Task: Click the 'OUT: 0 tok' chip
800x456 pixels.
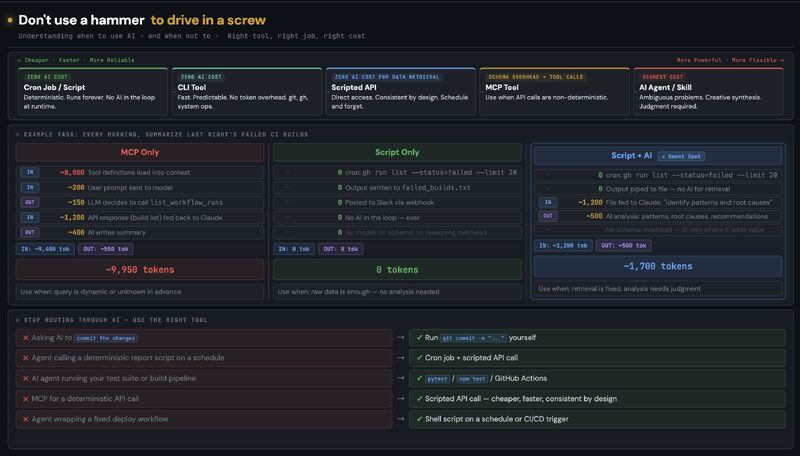Action: coord(341,249)
